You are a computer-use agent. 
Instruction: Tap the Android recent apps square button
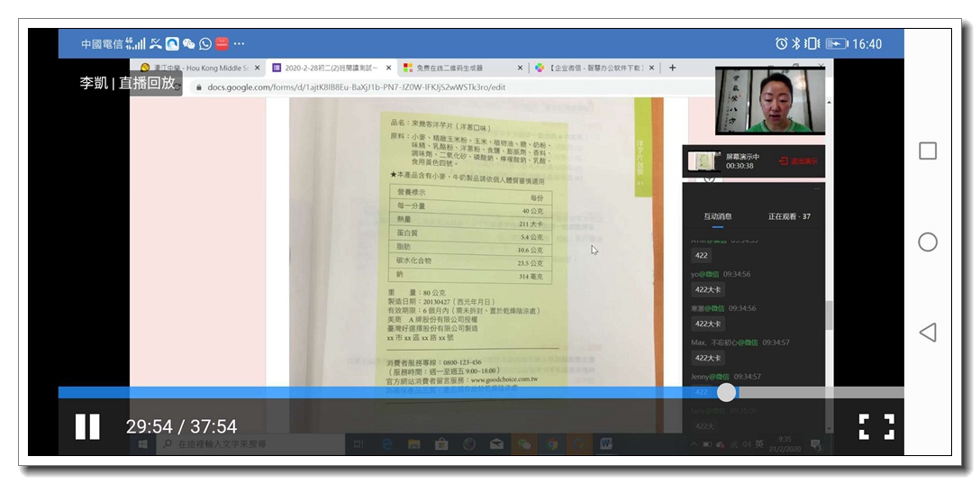pos(927,151)
